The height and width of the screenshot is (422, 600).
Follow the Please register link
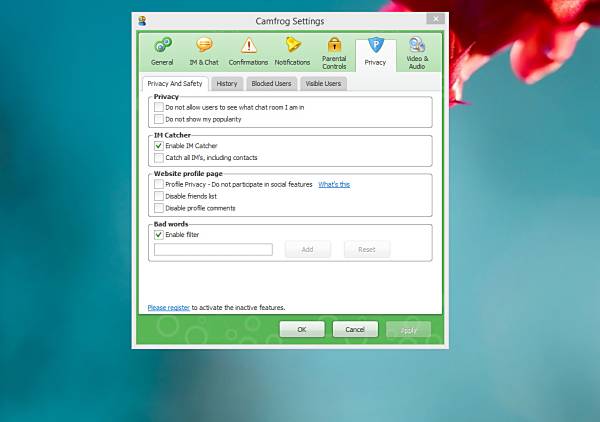169,308
